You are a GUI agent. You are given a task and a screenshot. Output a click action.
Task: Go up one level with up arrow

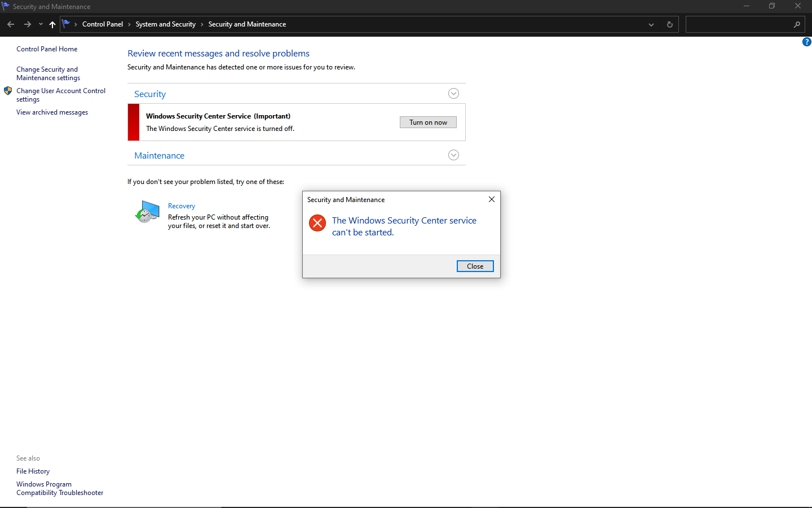[x=52, y=24]
